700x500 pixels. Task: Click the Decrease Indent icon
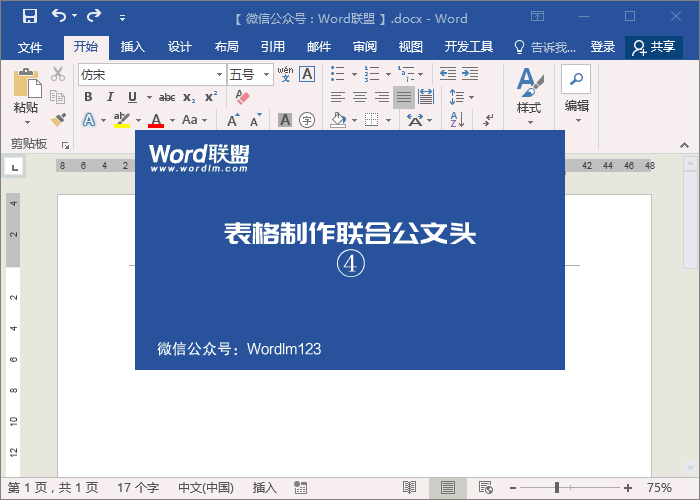[447, 74]
